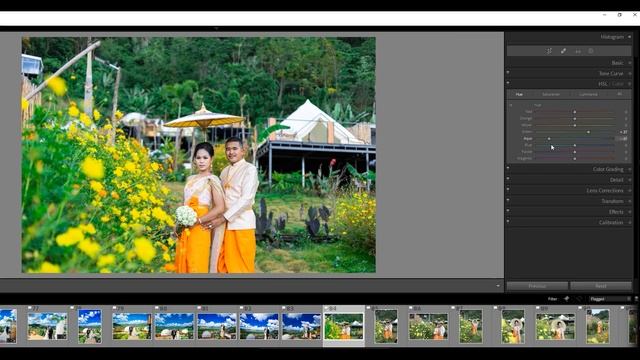The height and width of the screenshot is (360, 640).
Task: Toggle flag marker on filmstrip photo 84
Action: [326, 308]
